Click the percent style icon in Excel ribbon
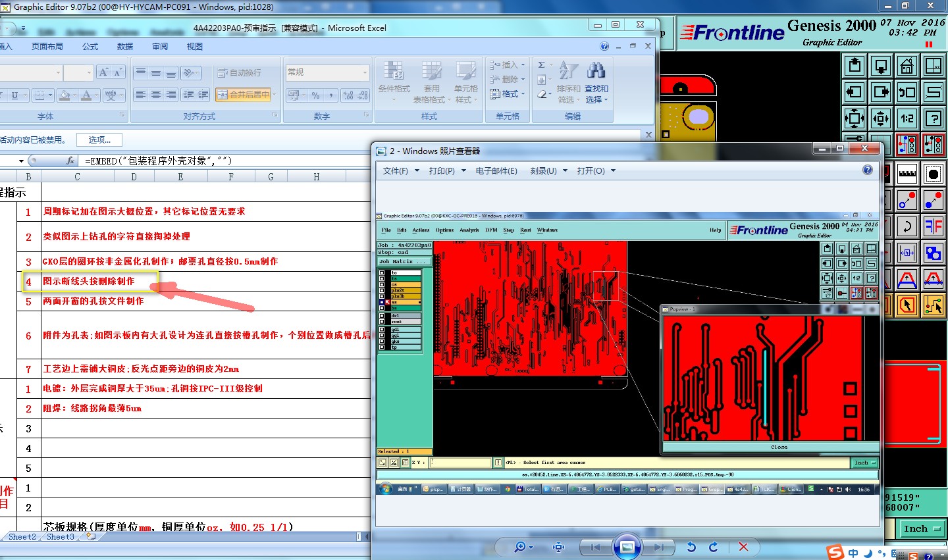 pos(316,95)
